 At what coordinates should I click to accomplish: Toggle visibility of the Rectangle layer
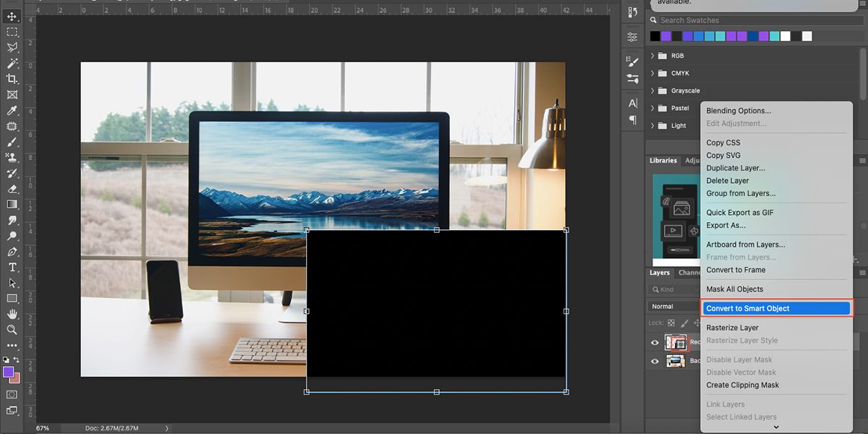655,342
